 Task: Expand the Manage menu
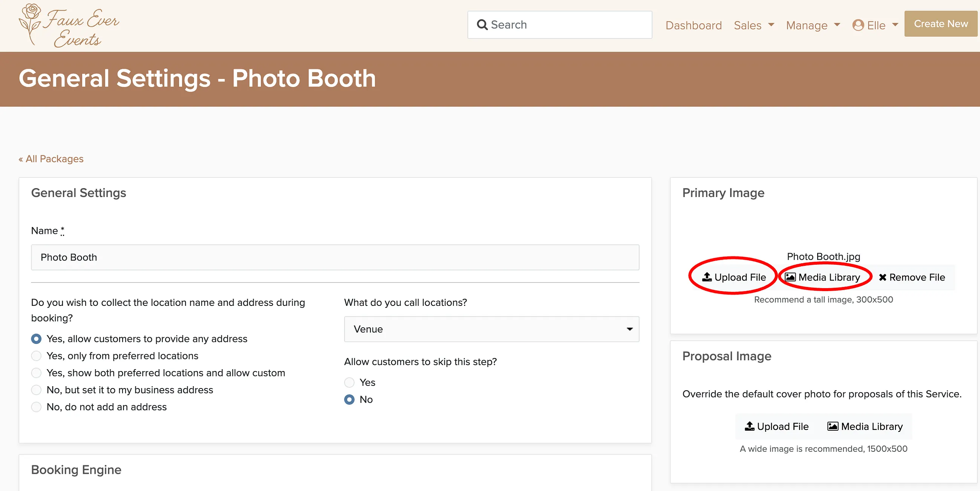click(813, 25)
